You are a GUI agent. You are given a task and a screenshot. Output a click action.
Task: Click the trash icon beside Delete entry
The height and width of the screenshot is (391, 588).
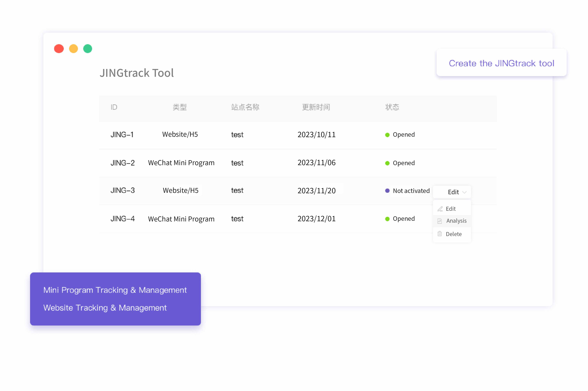(x=440, y=234)
